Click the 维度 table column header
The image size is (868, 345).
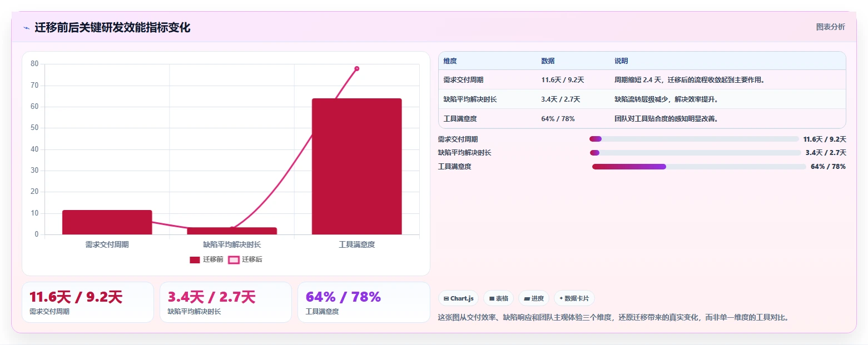[x=450, y=61]
